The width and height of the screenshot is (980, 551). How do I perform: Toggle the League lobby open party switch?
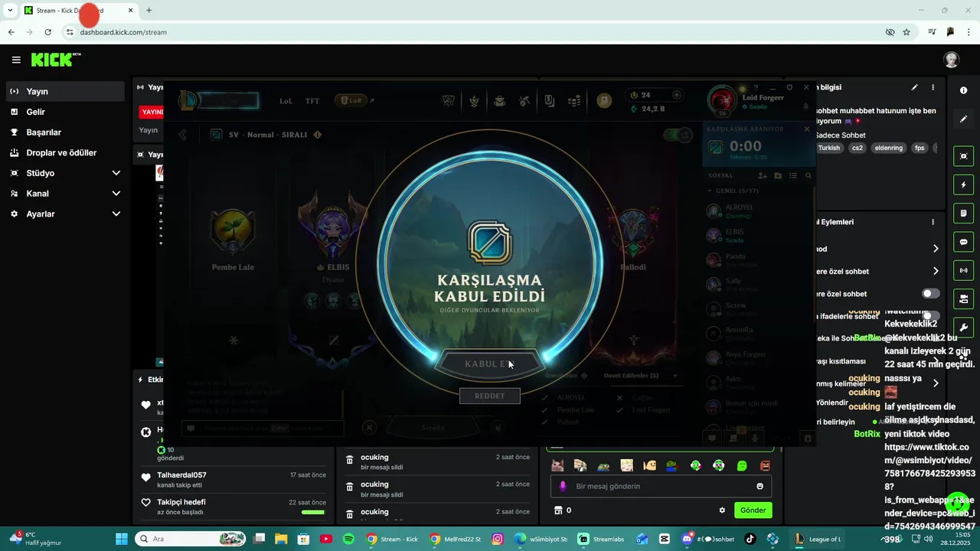[678, 135]
